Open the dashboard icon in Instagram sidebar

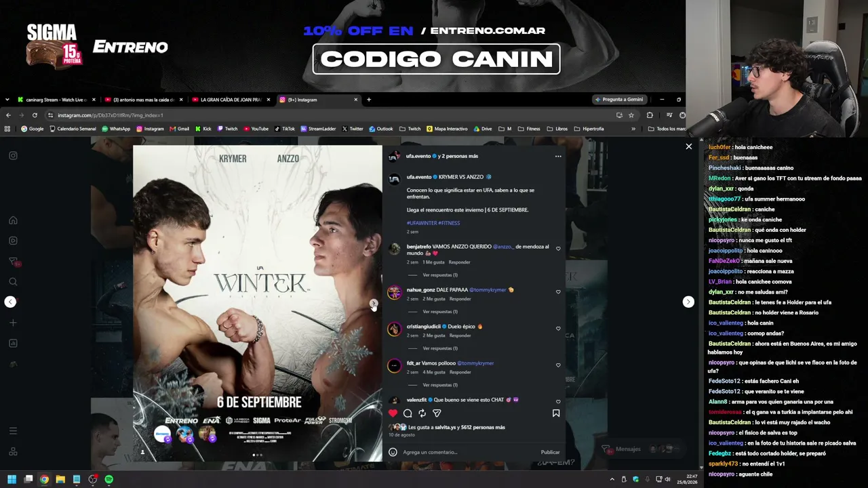[13, 344]
